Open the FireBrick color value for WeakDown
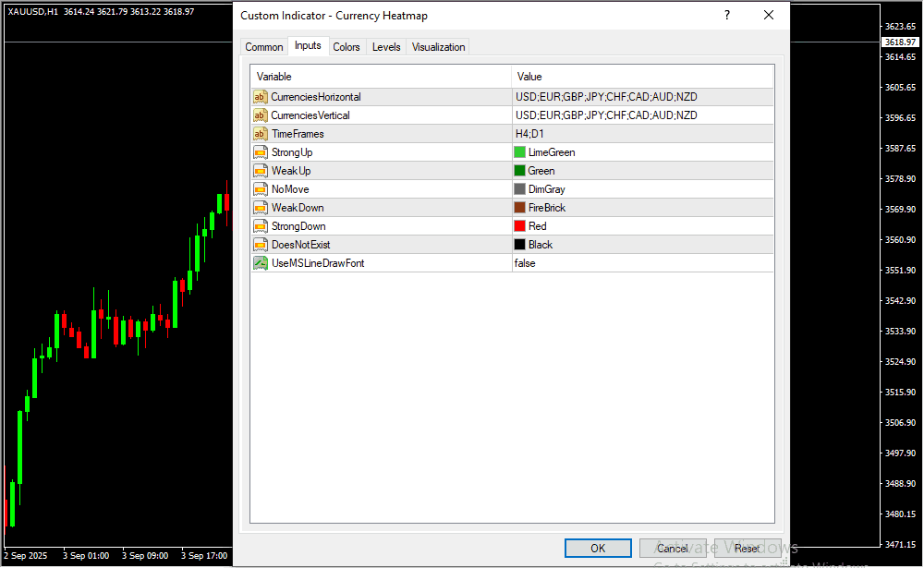Image resolution: width=924 pixels, height=568 pixels. pyautogui.click(x=546, y=208)
